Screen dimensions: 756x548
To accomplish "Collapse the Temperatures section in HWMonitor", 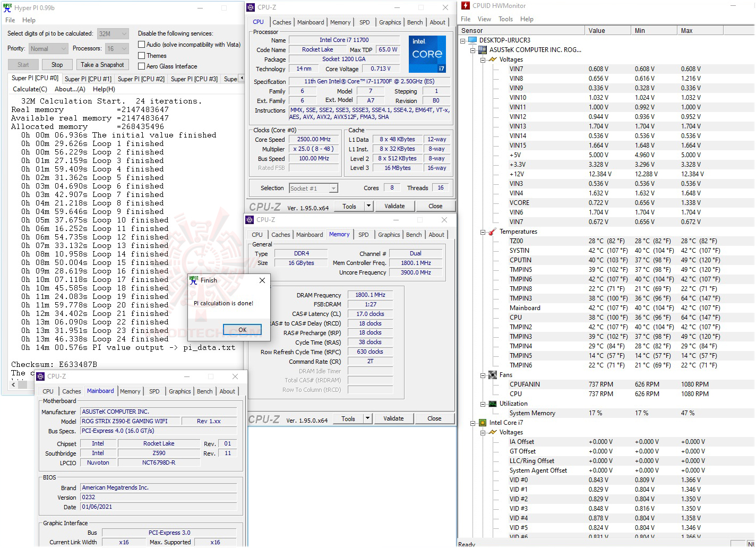I will pos(483,232).
